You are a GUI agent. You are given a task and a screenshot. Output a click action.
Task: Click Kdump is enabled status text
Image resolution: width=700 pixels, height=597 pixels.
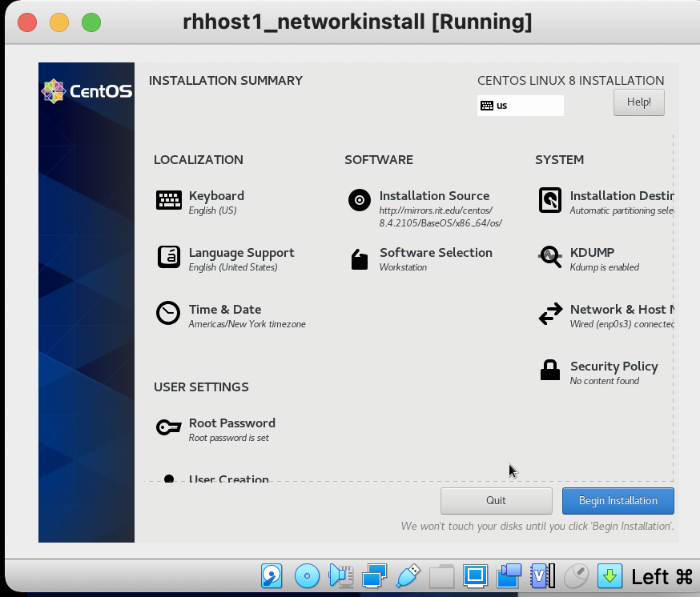pyautogui.click(x=605, y=267)
